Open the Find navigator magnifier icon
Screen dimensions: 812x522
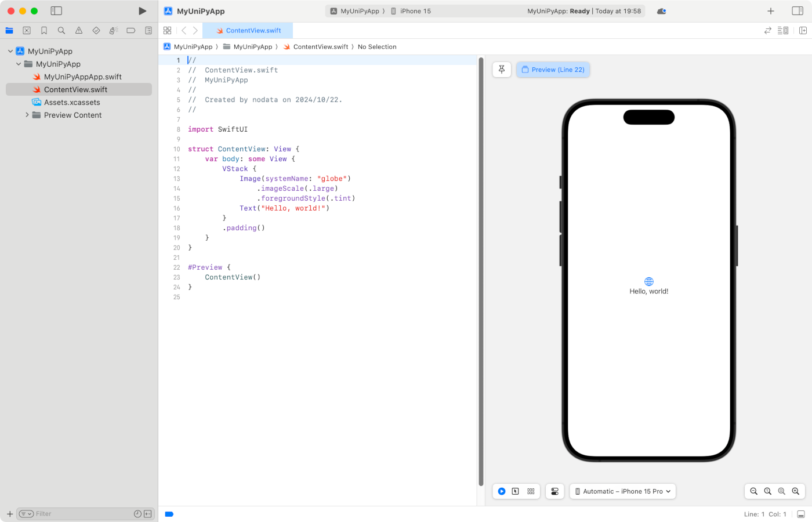pos(61,31)
